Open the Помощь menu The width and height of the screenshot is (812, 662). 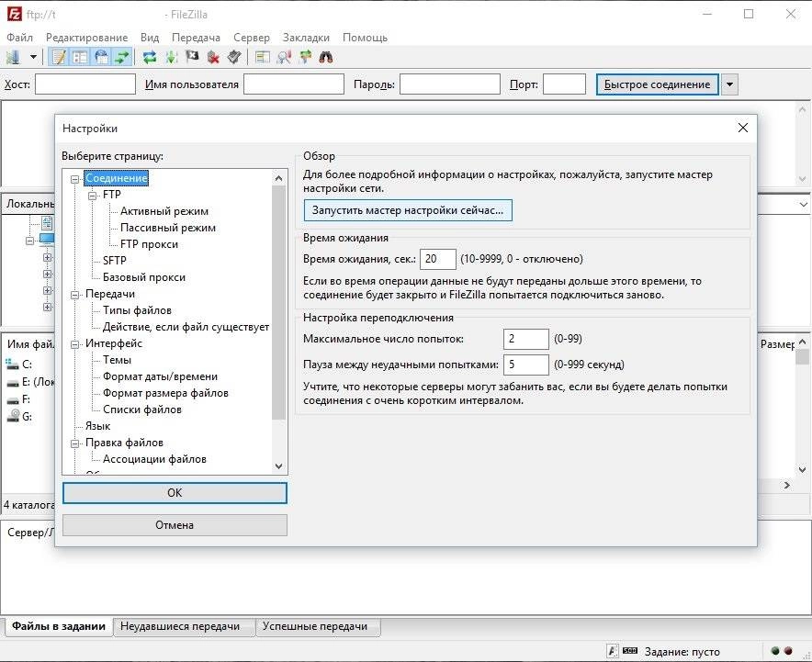[365, 38]
